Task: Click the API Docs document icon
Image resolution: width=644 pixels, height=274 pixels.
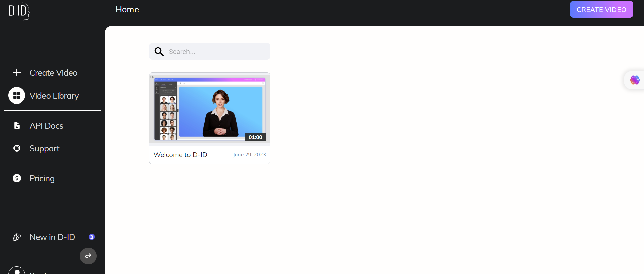Action: (17, 126)
